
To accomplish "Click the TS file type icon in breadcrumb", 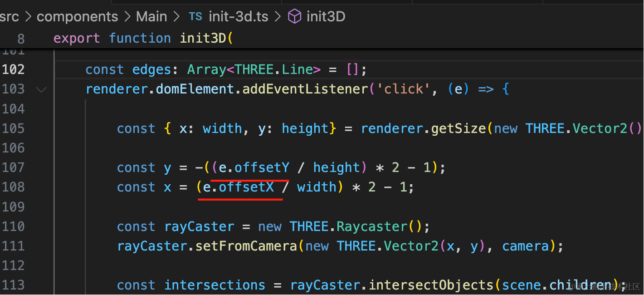I will tap(195, 17).
